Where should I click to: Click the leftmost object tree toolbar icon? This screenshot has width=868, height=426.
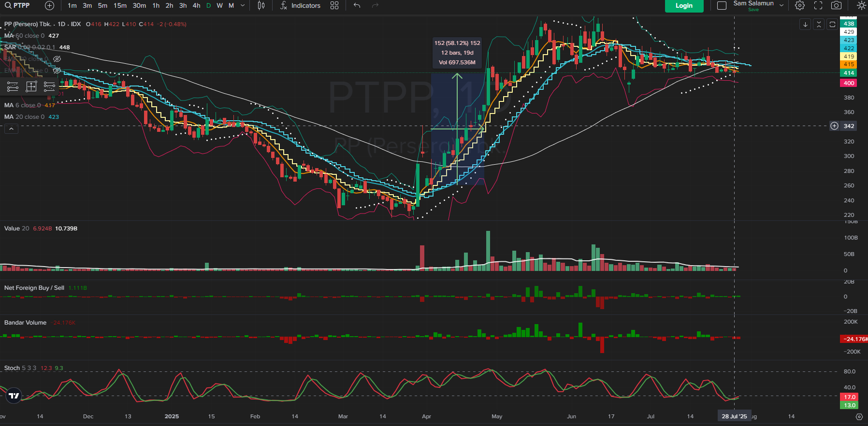pyautogui.click(x=13, y=86)
